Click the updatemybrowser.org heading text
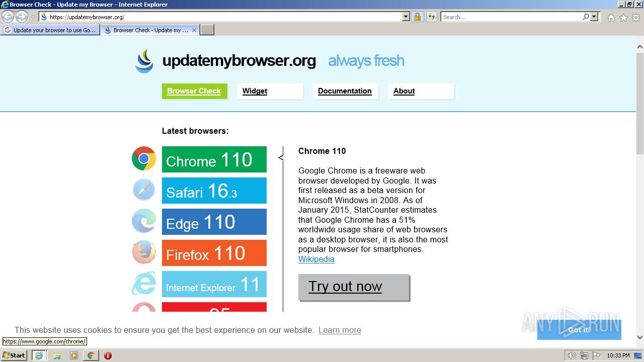The height and width of the screenshot is (362, 644). tap(239, 61)
